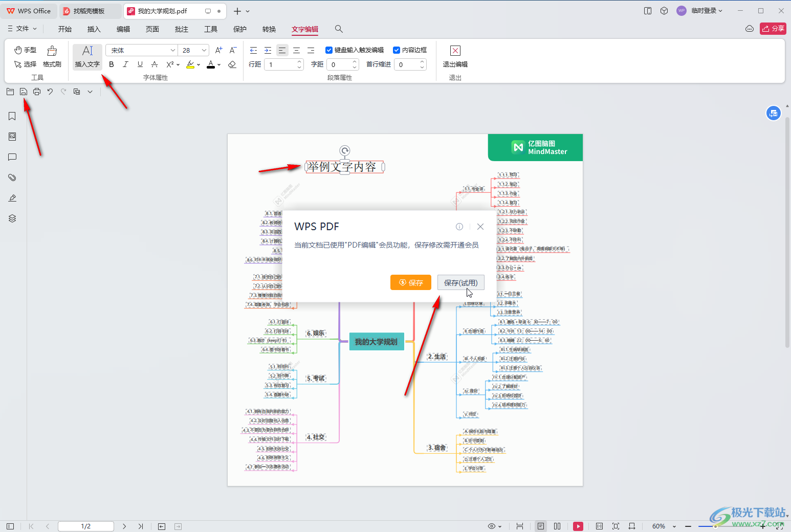
Task: Click the eraser clear-format icon
Action: click(x=232, y=64)
